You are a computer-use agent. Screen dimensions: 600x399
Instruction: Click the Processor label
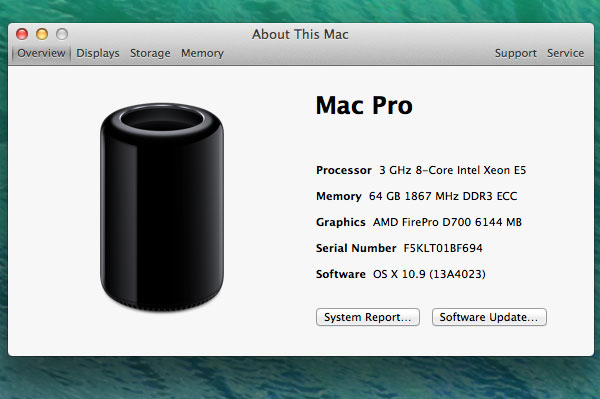[344, 170]
